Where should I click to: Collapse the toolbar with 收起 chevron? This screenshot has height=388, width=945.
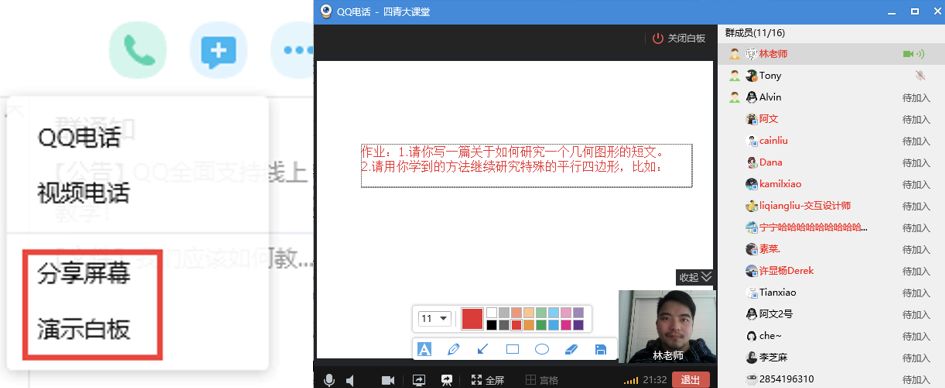click(x=696, y=277)
